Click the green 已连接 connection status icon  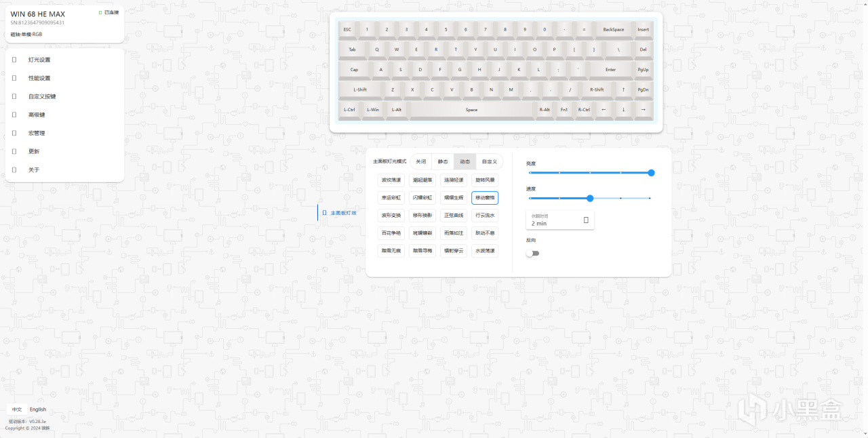pyautogui.click(x=100, y=12)
